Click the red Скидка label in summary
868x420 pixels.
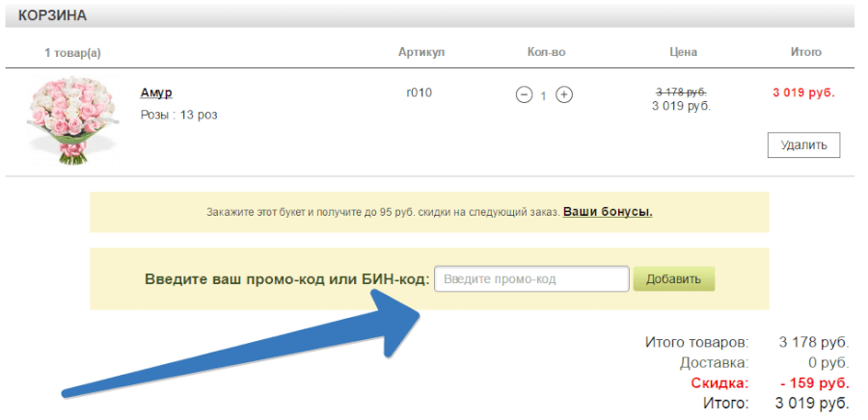tap(719, 382)
